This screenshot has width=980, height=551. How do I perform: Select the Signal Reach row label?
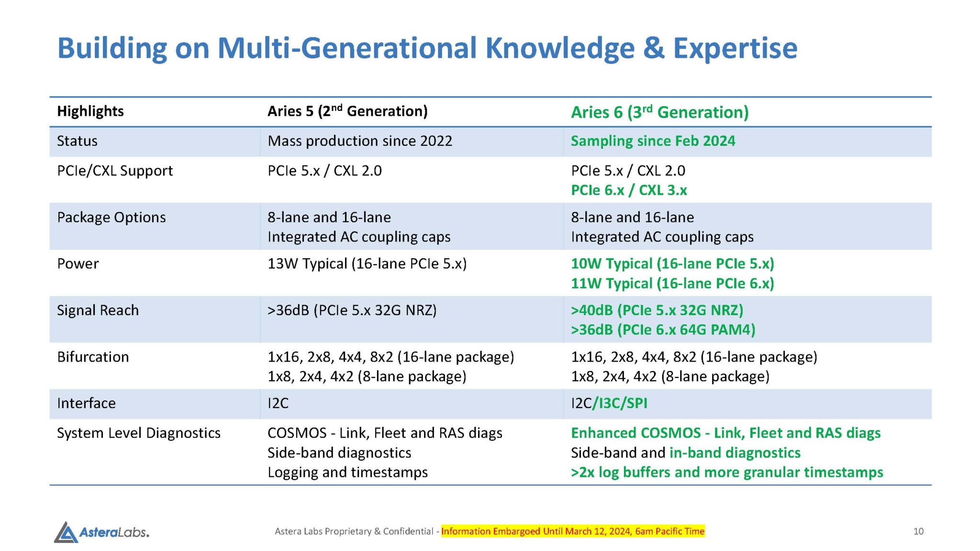point(98,310)
